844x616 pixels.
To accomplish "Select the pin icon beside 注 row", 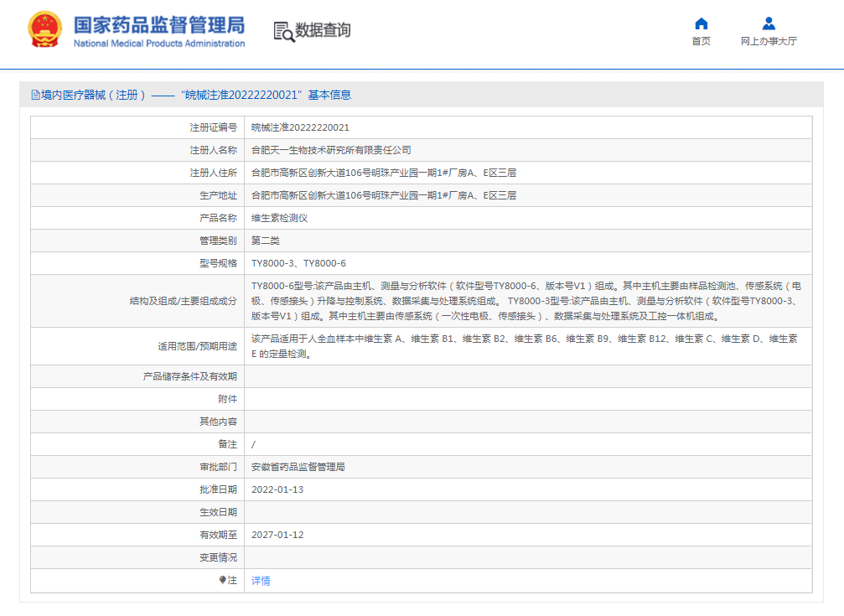I will click(221, 580).
